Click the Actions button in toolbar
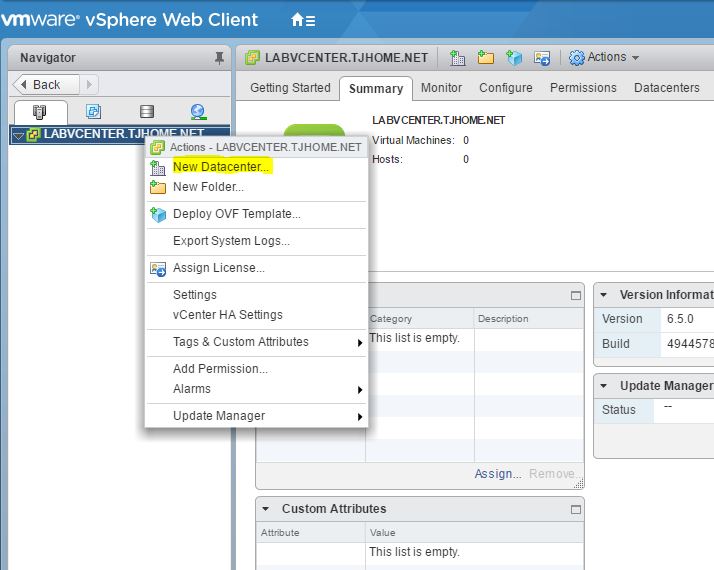Screen dimensions: 714x570 coord(604,57)
